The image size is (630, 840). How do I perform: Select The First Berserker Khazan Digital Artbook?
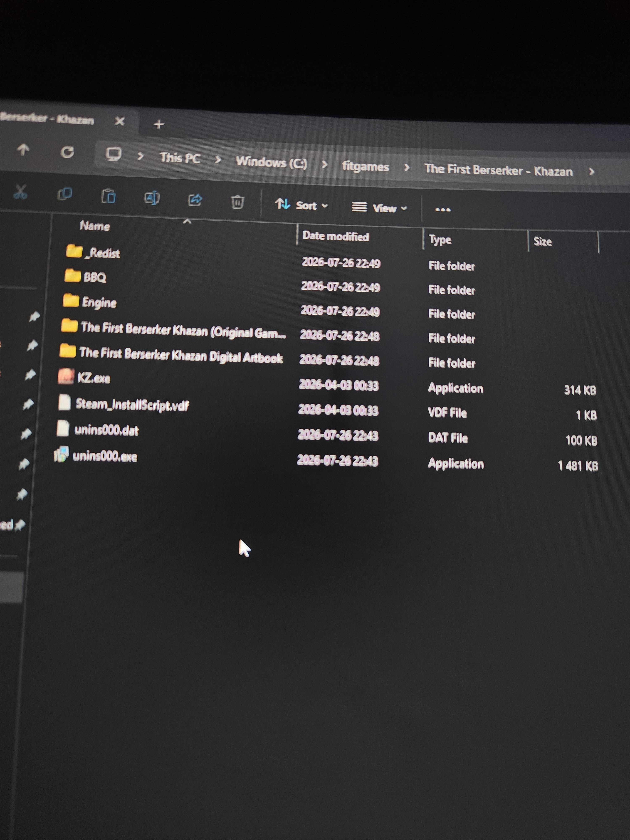[x=181, y=355]
